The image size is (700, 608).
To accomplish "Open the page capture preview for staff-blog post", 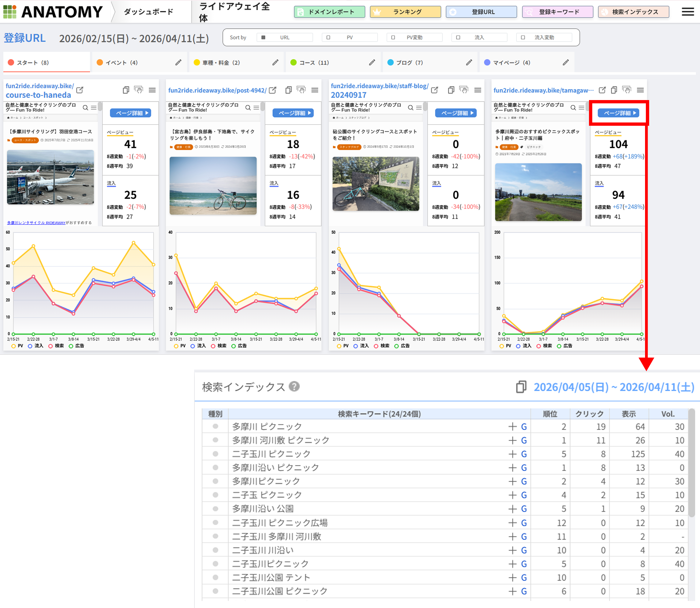I will [x=464, y=90].
